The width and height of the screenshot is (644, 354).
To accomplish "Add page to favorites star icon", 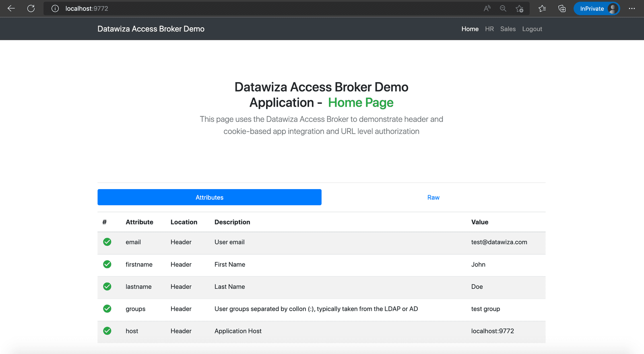I will pyautogui.click(x=520, y=8).
